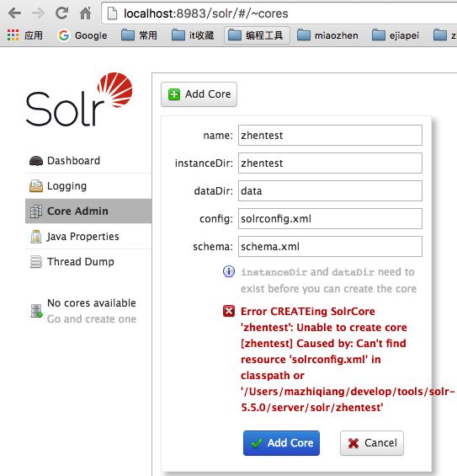Image resolution: width=457 pixels, height=476 pixels.
Task: Click the instanceDir: label
Action: [x=204, y=163]
